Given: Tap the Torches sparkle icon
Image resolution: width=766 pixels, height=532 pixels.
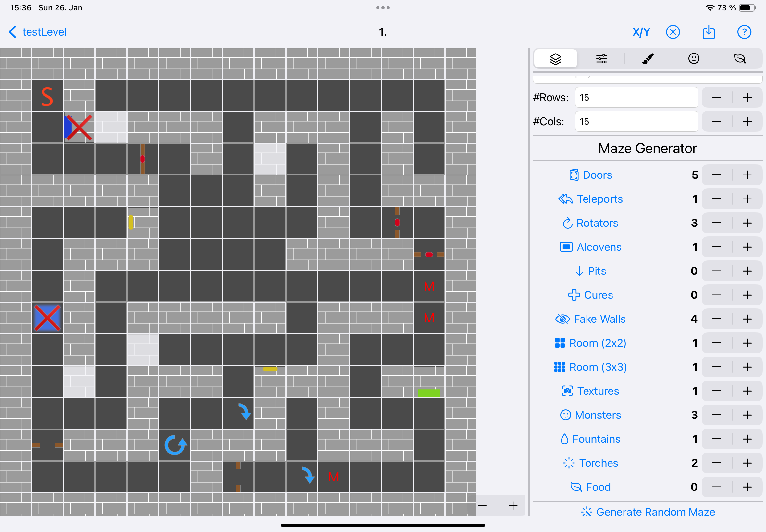Looking at the screenshot, I should pos(569,463).
